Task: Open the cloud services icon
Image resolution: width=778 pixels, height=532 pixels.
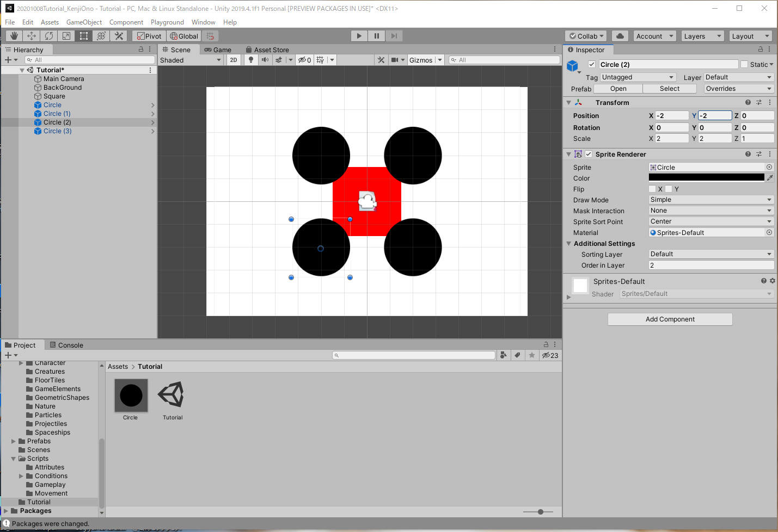Action: click(x=620, y=36)
